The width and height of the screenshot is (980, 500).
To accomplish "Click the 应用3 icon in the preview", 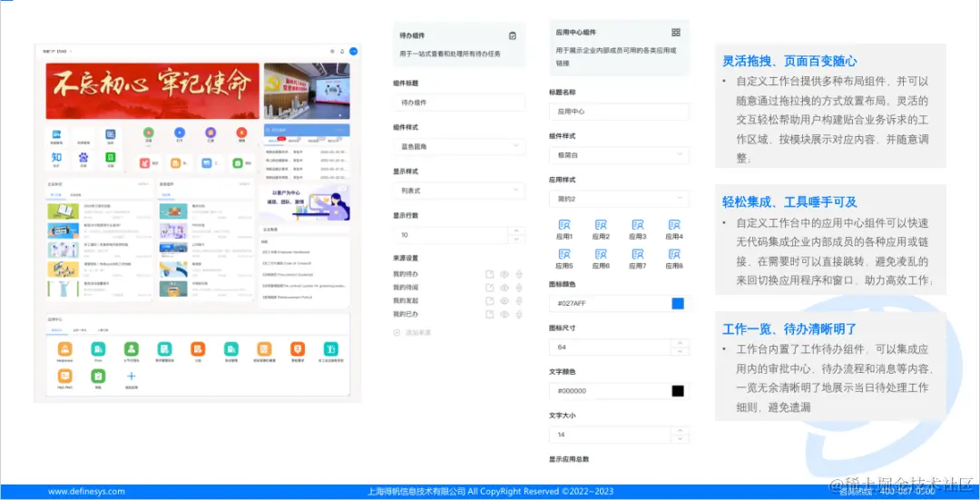I will click(638, 224).
